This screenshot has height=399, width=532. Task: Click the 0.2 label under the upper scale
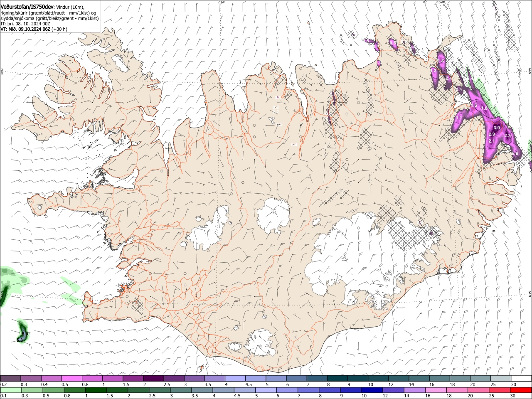tap(3, 384)
